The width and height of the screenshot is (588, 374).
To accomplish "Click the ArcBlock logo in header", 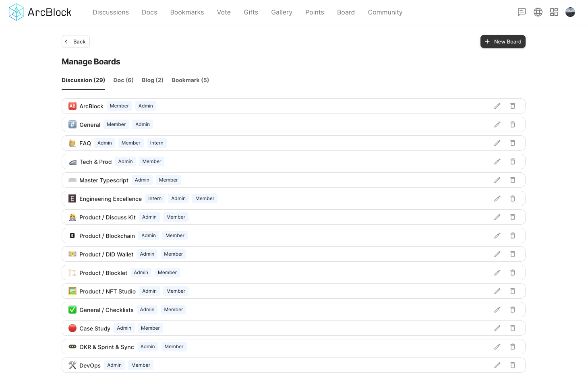I will click(x=40, y=12).
